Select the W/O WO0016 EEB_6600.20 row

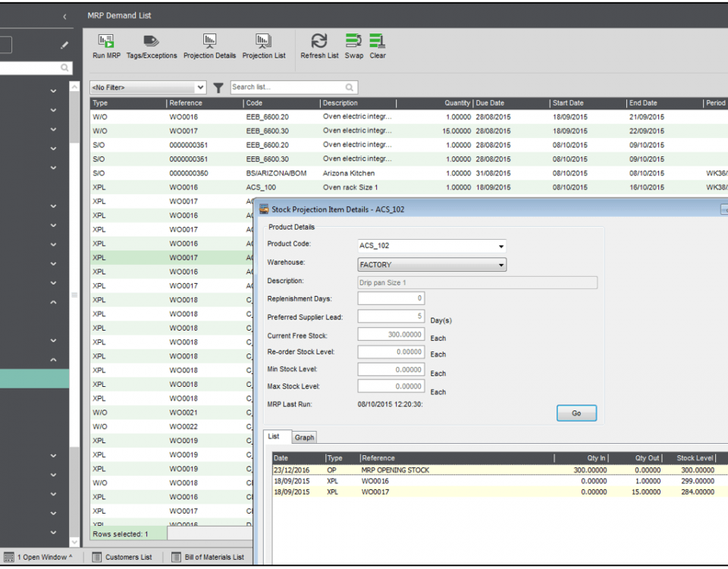(x=409, y=117)
